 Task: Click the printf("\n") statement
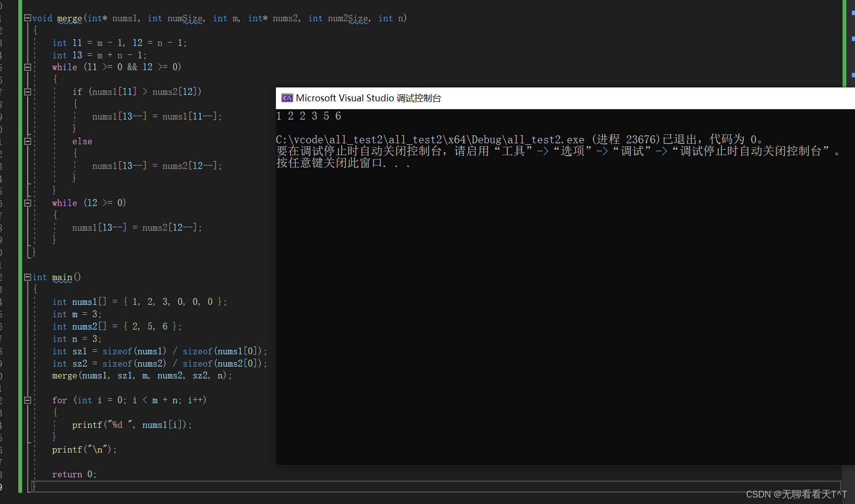pyautogui.click(x=84, y=450)
